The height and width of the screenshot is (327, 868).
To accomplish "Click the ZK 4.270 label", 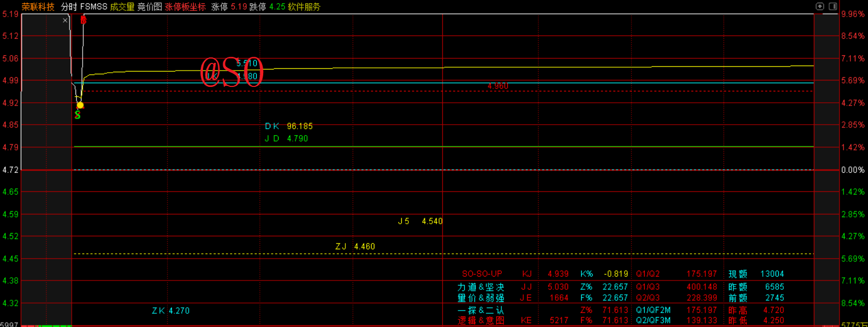I will tap(171, 311).
